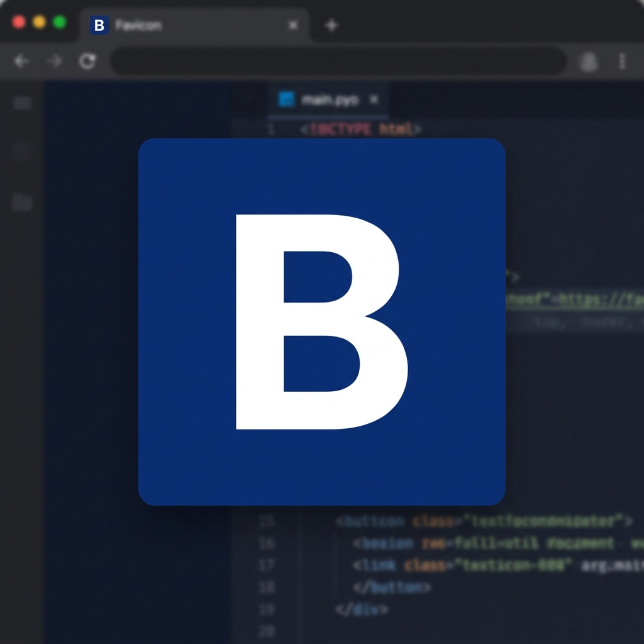Screen dimensions: 644x644
Task: Click the large blue B logo
Action: coord(321,321)
